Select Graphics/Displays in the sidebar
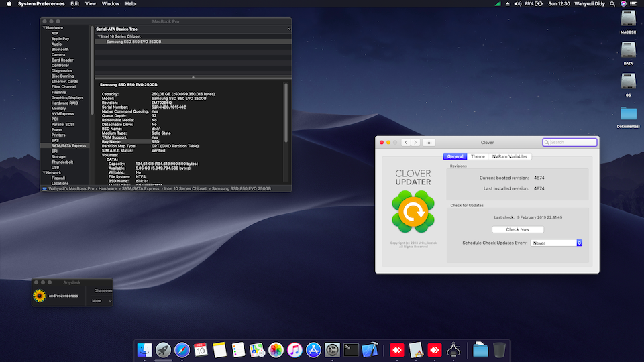Screen dimensions: 644x362 click(67, 98)
